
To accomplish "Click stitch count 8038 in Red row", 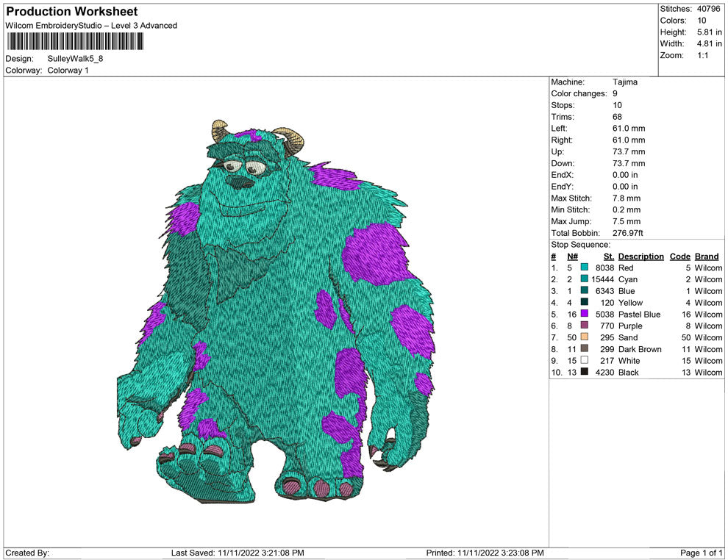I will point(604,268).
